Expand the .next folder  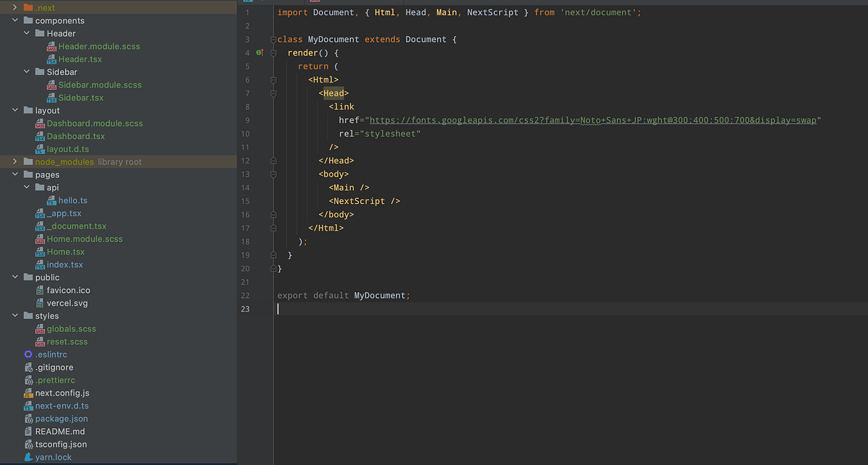point(16,7)
